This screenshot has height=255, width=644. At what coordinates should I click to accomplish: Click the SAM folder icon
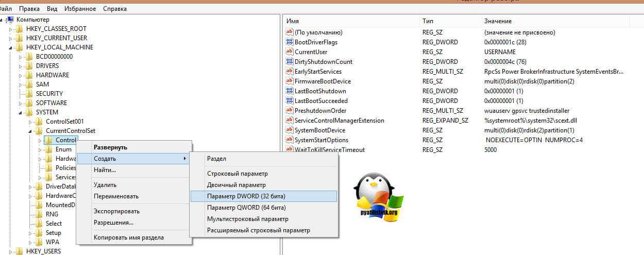29,84
